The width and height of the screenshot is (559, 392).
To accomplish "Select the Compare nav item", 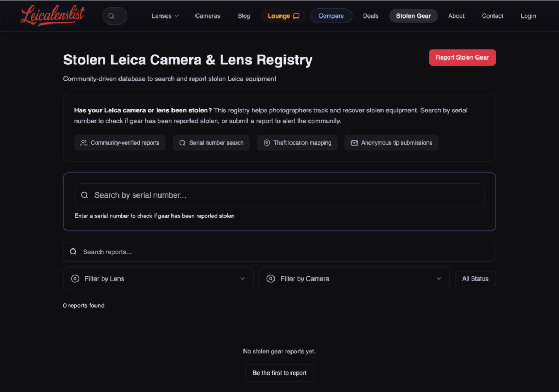I will 331,16.
